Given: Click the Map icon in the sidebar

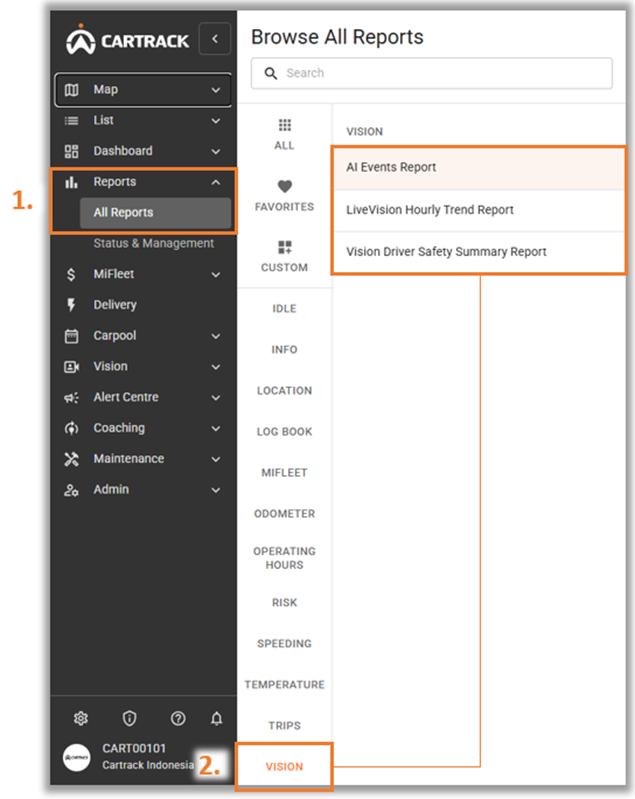Looking at the screenshot, I should pyautogui.click(x=71, y=90).
